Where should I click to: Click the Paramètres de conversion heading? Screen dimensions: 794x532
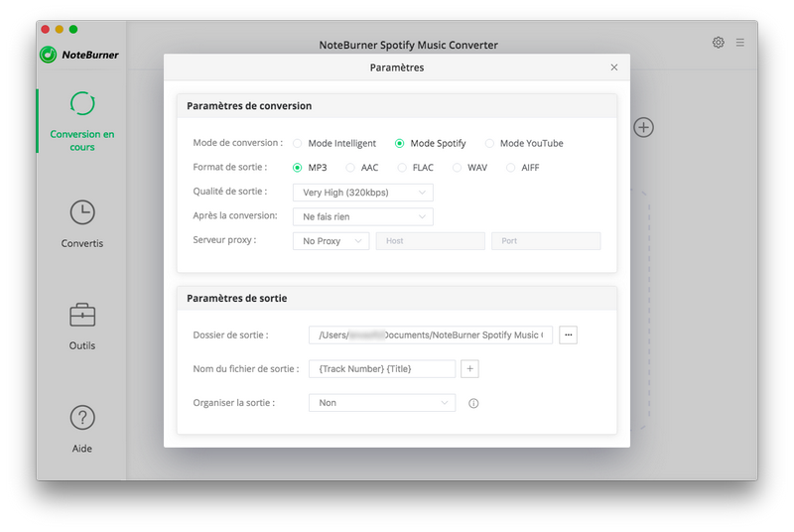(249, 106)
